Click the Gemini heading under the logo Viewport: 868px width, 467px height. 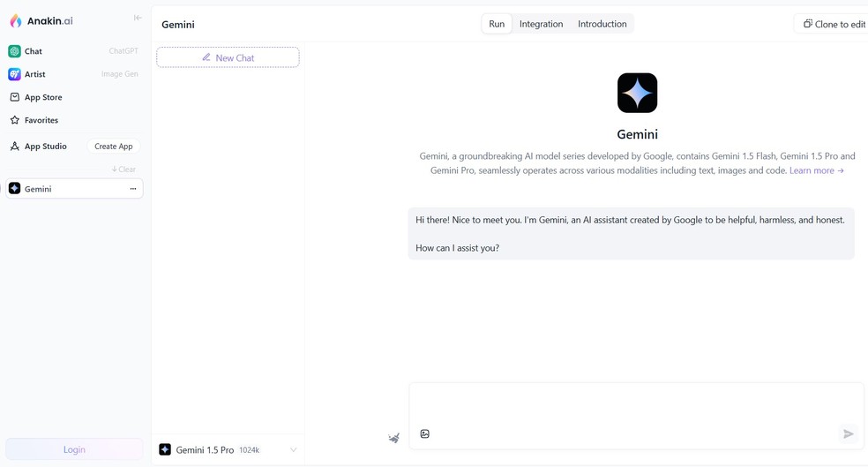[637, 134]
